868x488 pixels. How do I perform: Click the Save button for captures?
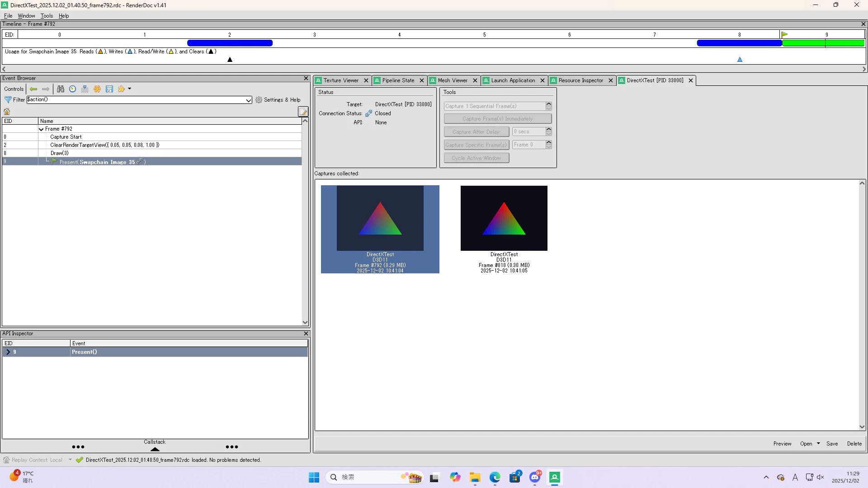pyautogui.click(x=832, y=444)
